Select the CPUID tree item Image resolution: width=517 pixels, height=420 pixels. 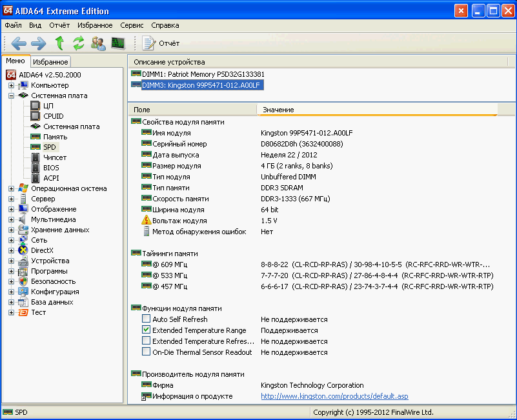coord(53,116)
